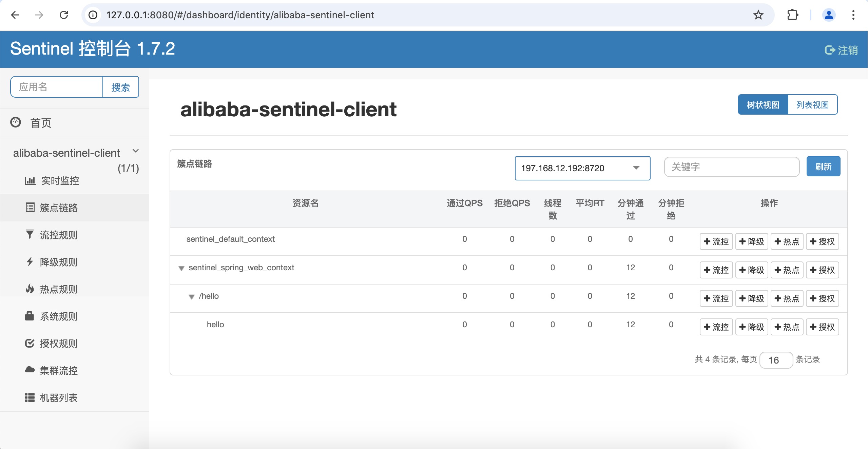
Task: Click the lock icon for 系统规则
Action: tap(30, 316)
